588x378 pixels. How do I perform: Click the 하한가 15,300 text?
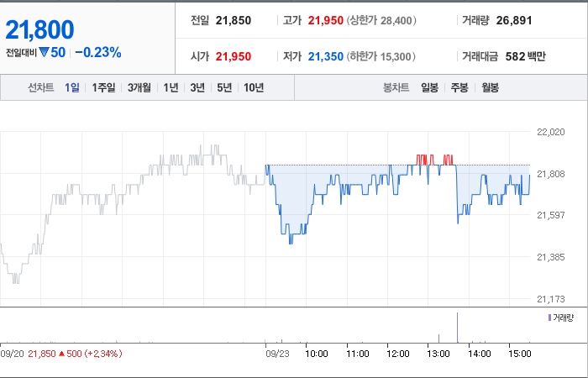click(x=381, y=56)
